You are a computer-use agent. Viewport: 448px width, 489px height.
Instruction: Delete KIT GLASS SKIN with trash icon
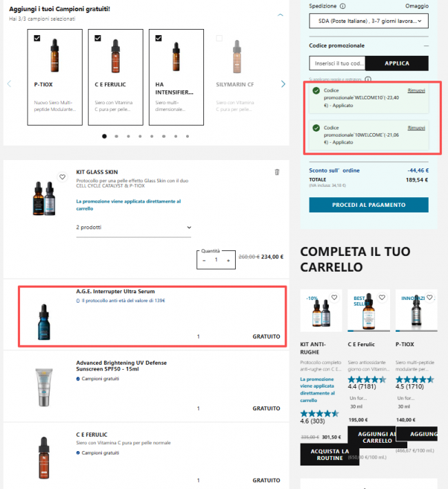tap(276, 172)
